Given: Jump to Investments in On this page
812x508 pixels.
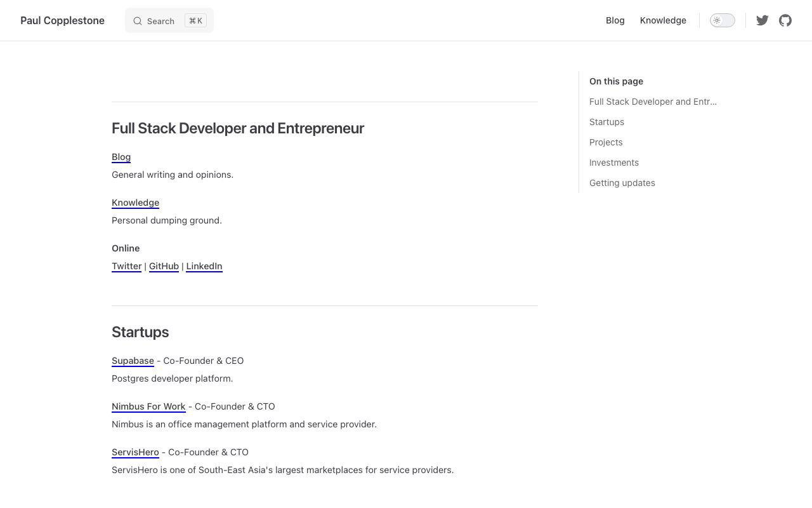Looking at the screenshot, I should pos(614,163).
